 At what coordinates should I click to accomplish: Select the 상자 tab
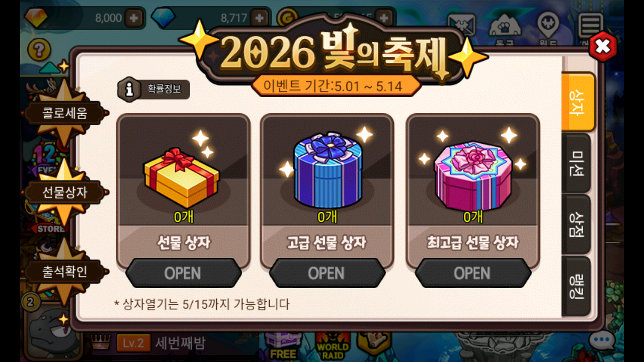tap(578, 102)
